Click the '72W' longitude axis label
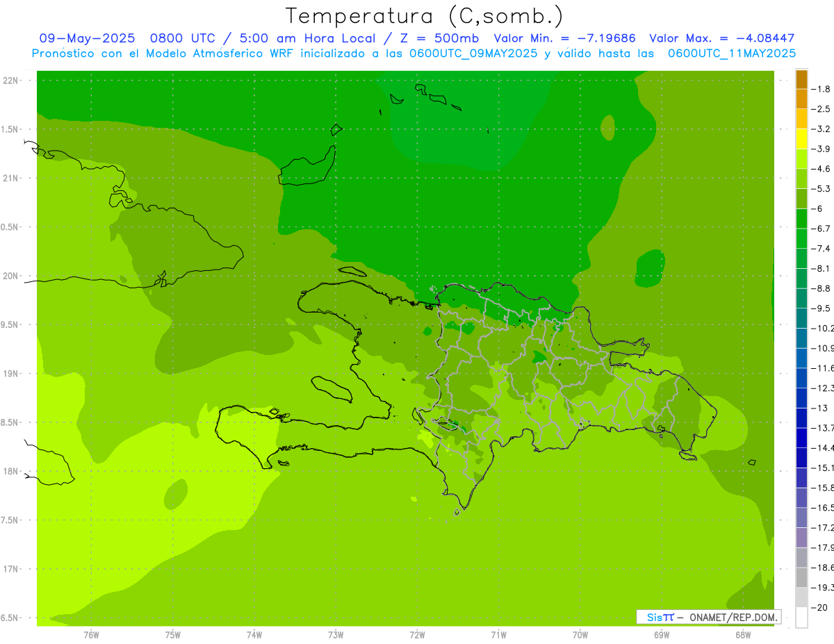Image resolution: width=834 pixels, height=644 pixels. click(x=417, y=634)
